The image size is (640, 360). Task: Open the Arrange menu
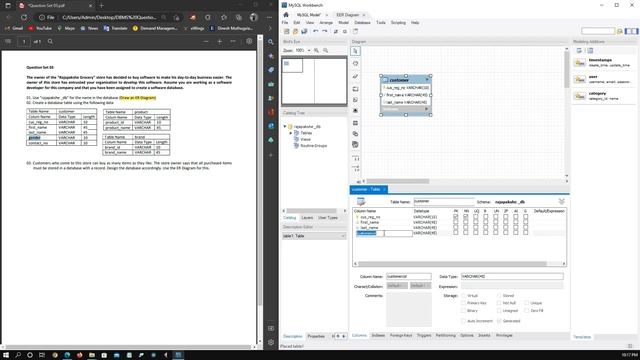326,22
